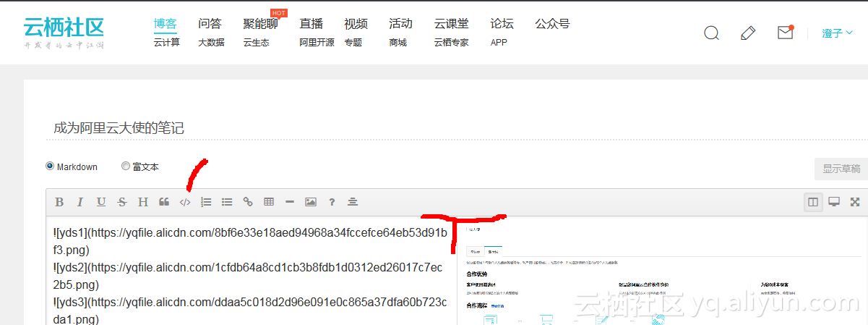Image resolution: width=868 pixels, height=325 pixels.
Task: Open messages envelope icon
Action: [x=786, y=33]
